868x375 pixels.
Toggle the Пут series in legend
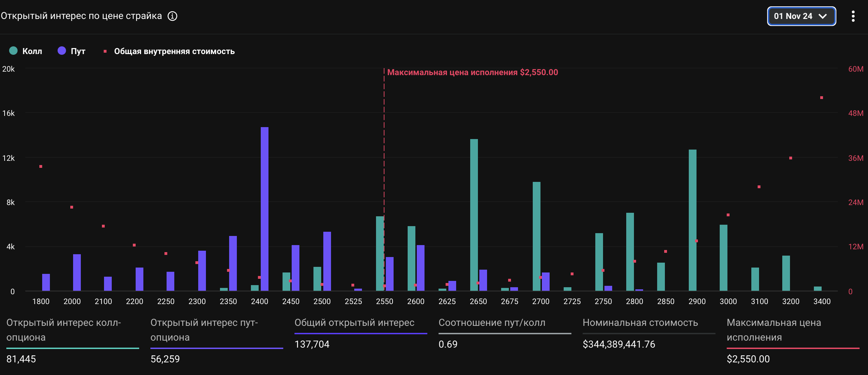pyautogui.click(x=78, y=51)
